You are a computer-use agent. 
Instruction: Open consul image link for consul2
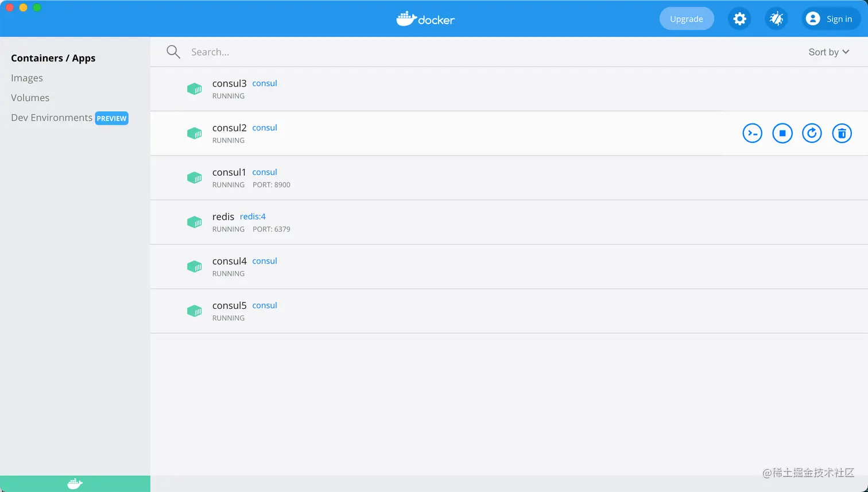coord(265,127)
